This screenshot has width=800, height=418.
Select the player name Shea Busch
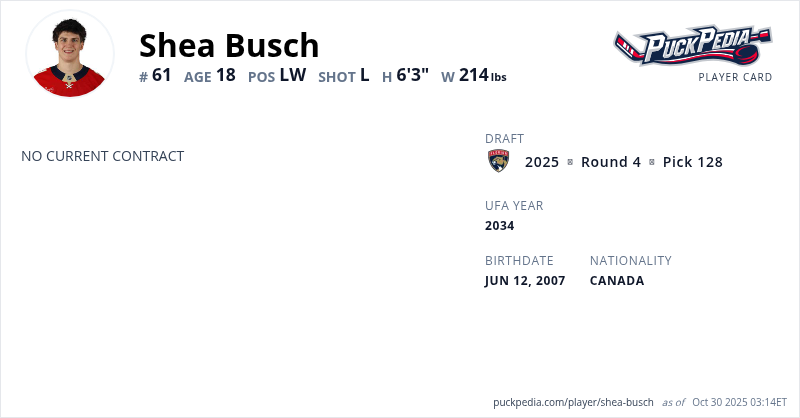point(229,45)
